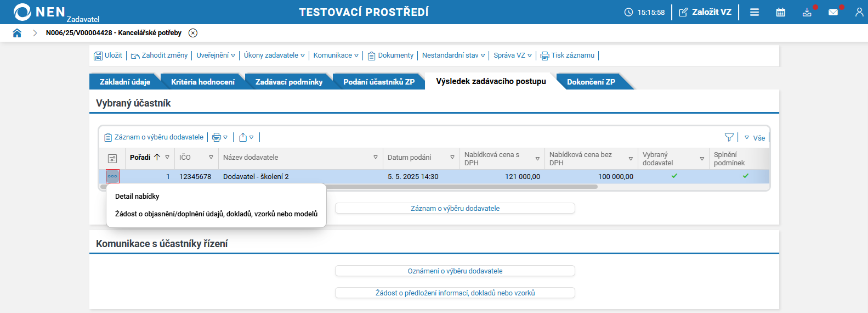
Task: Discard changes with Zahodit změny
Action: [x=159, y=55]
